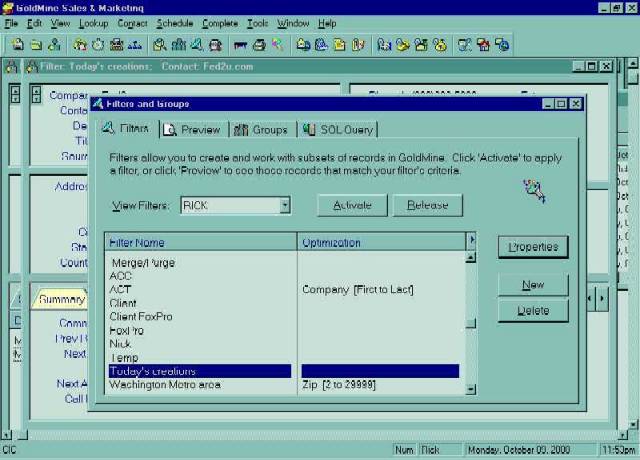Open the Tools menu
The height and width of the screenshot is (460, 640).
(x=258, y=24)
